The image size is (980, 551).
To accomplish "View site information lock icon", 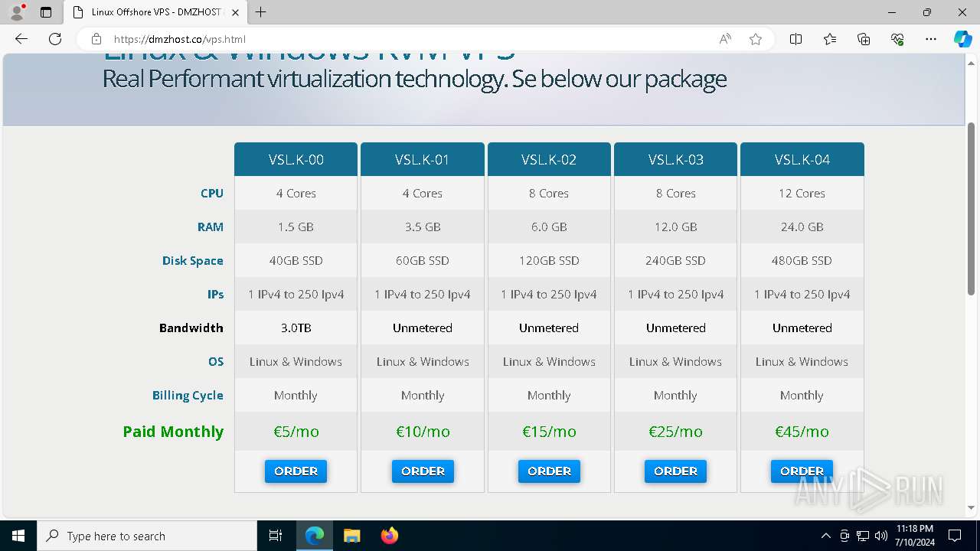I will 96,39.
